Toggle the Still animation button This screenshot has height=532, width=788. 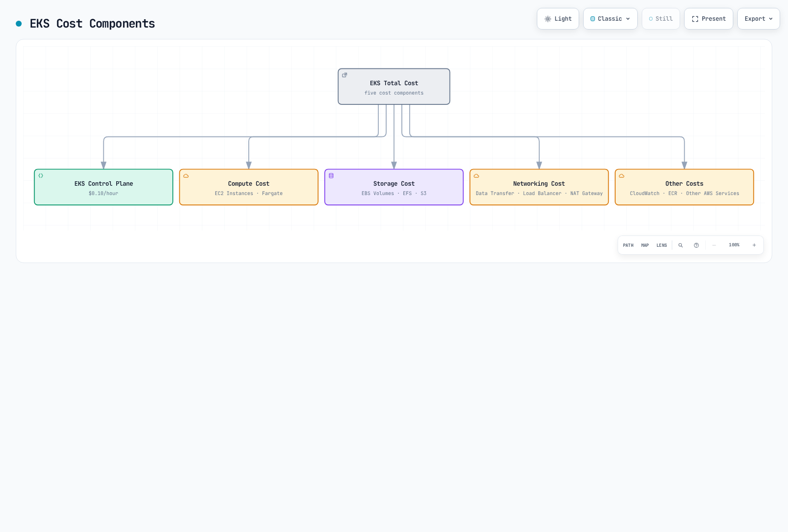point(661,19)
